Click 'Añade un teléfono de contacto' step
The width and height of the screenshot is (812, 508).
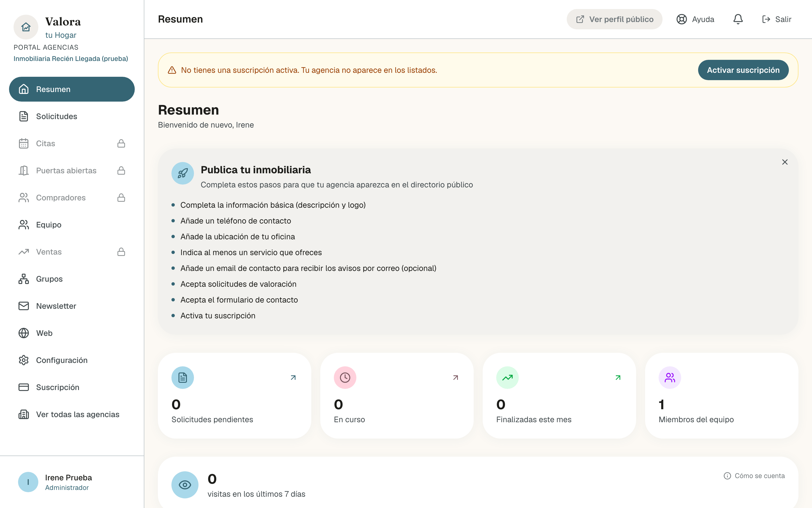coord(235,221)
